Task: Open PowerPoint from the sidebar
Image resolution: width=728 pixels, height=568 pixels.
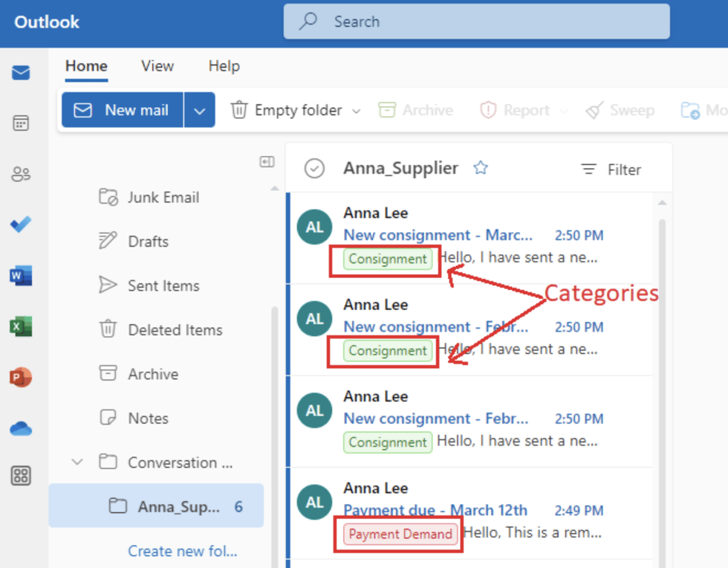Action: [20, 377]
